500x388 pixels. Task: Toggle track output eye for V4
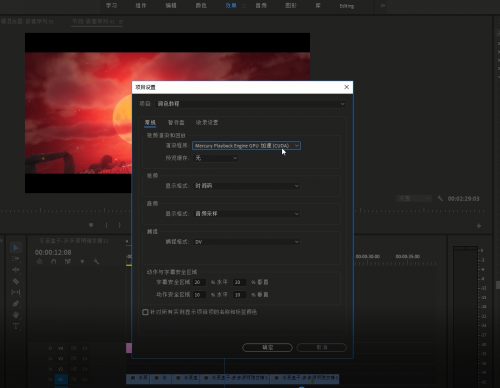85,348
